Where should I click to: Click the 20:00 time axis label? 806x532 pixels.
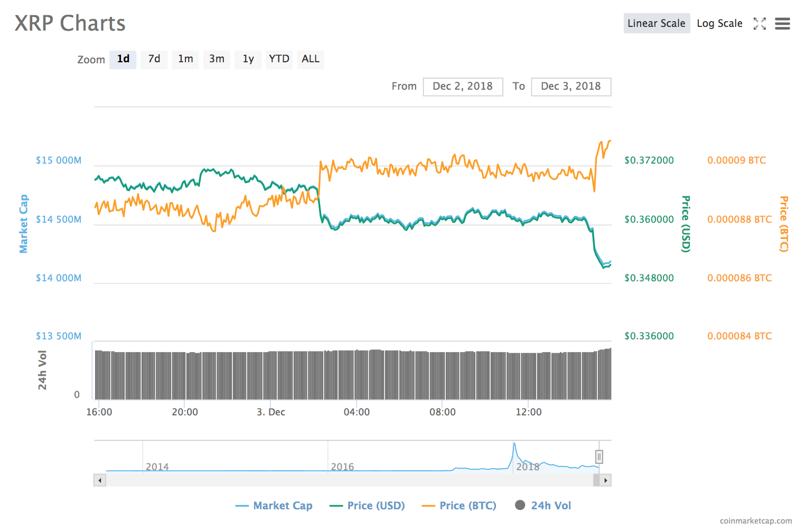click(x=185, y=412)
